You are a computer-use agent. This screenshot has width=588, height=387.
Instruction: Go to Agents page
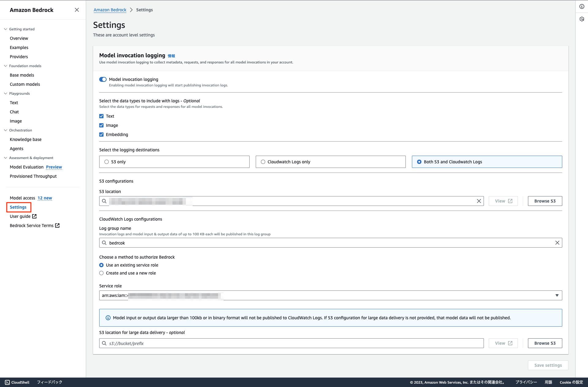tap(17, 149)
